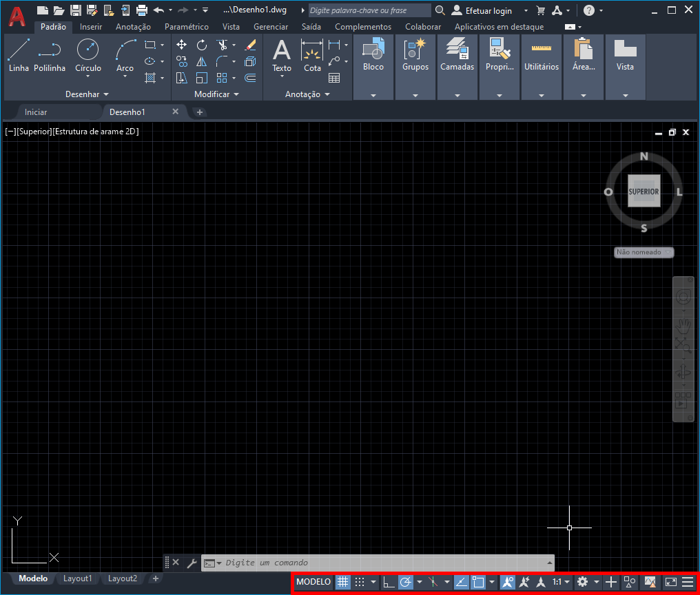
Task: Select the Rectangular Array tool
Action: click(x=223, y=78)
